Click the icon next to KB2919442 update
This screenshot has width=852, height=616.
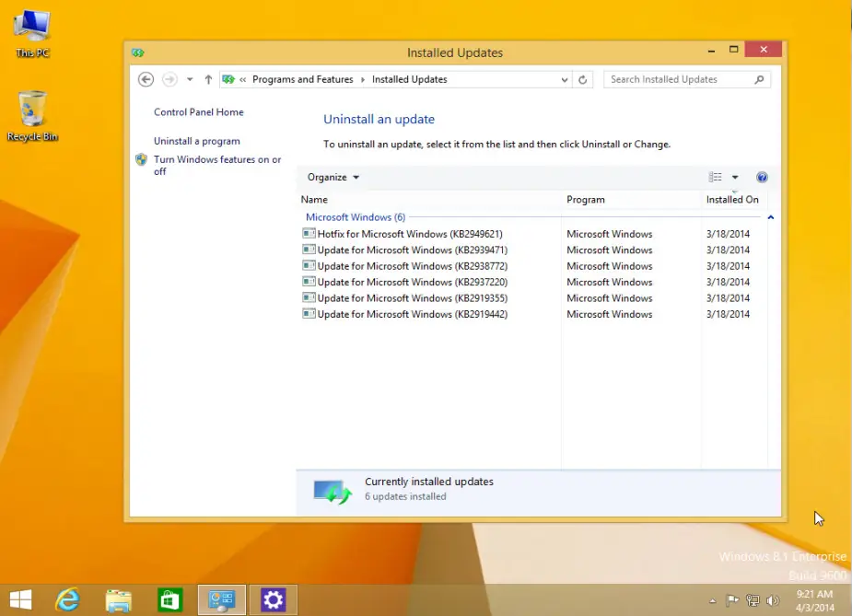click(309, 313)
